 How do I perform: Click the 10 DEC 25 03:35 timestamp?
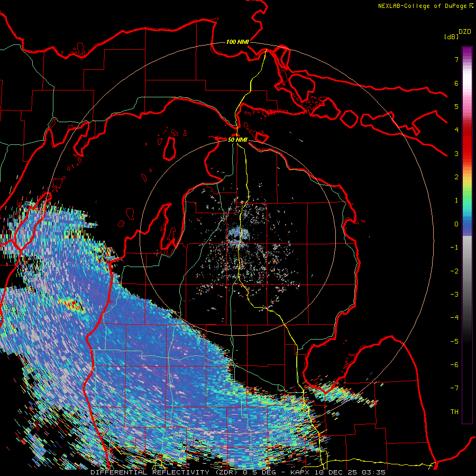[x=349, y=472]
